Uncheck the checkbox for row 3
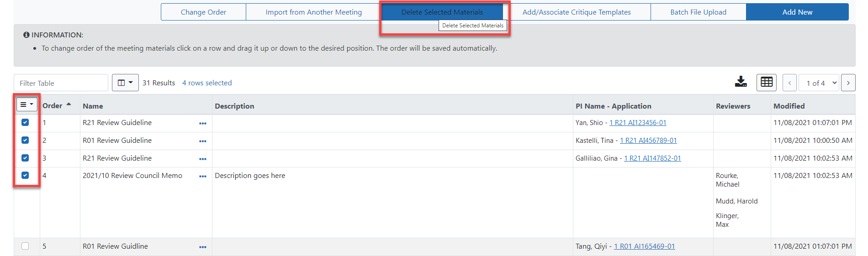This screenshot has height=256, width=868. coord(25,158)
